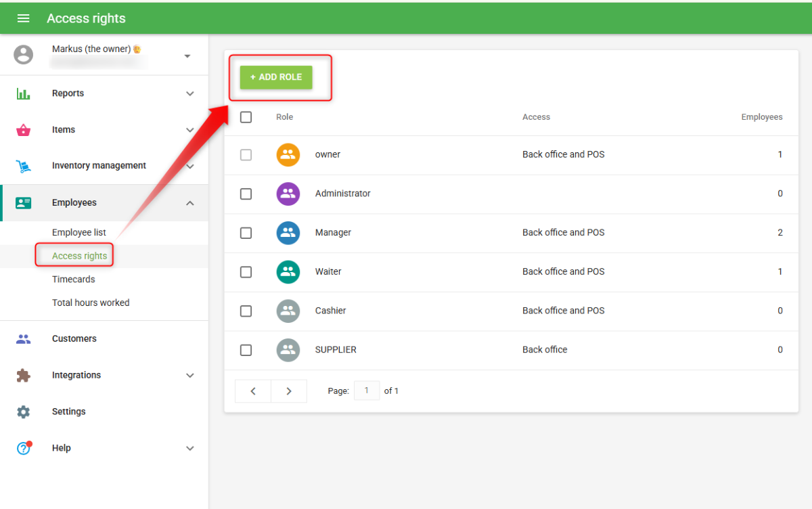Click the Integrations puzzle piece icon
The height and width of the screenshot is (509, 812).
pyautogui.click(x=24, y=375)
